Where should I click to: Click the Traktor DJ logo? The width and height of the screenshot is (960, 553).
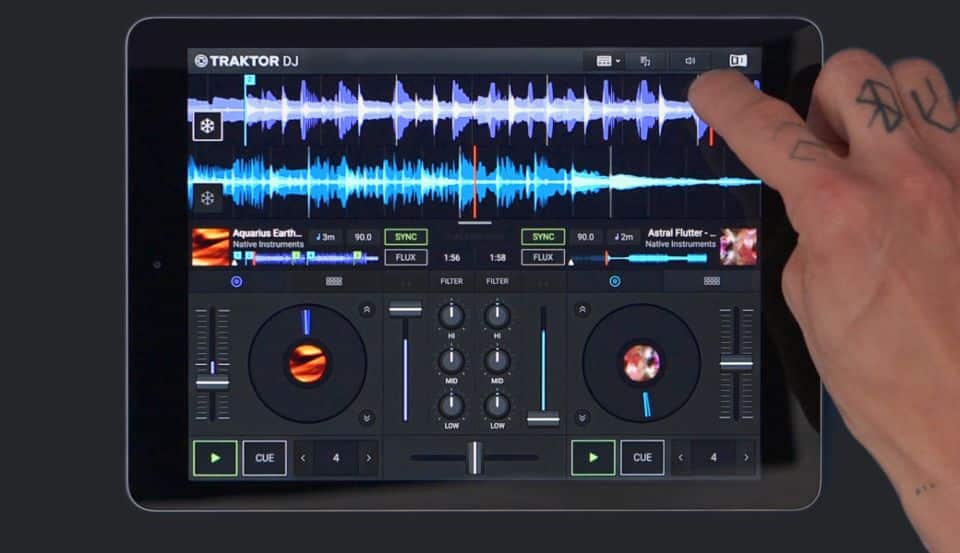coord(247,61)
